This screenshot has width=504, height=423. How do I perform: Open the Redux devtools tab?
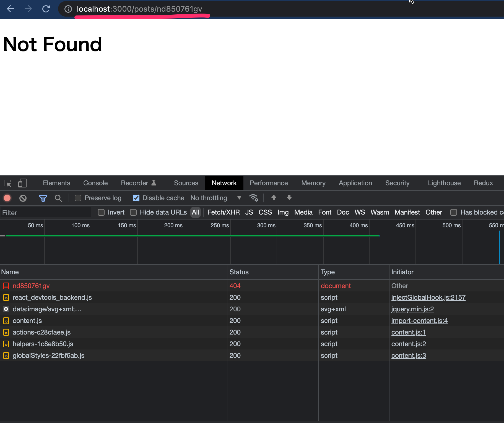point(483,183)
